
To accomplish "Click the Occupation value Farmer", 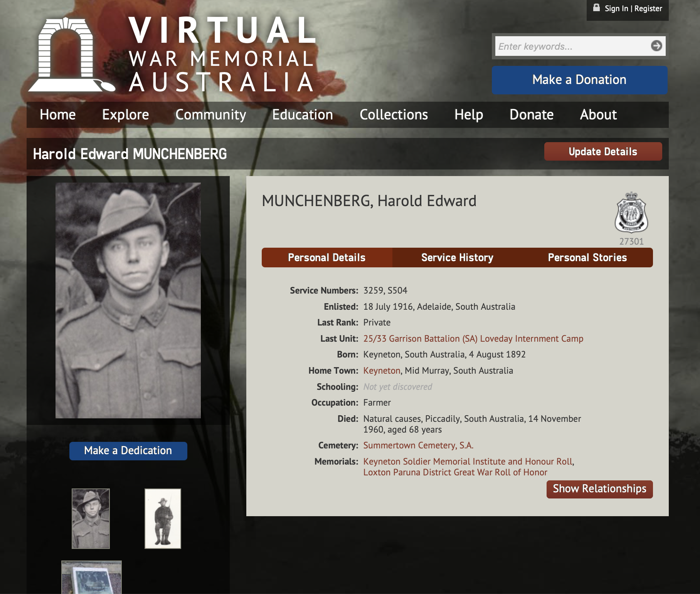I will click(x=377, y=403).
